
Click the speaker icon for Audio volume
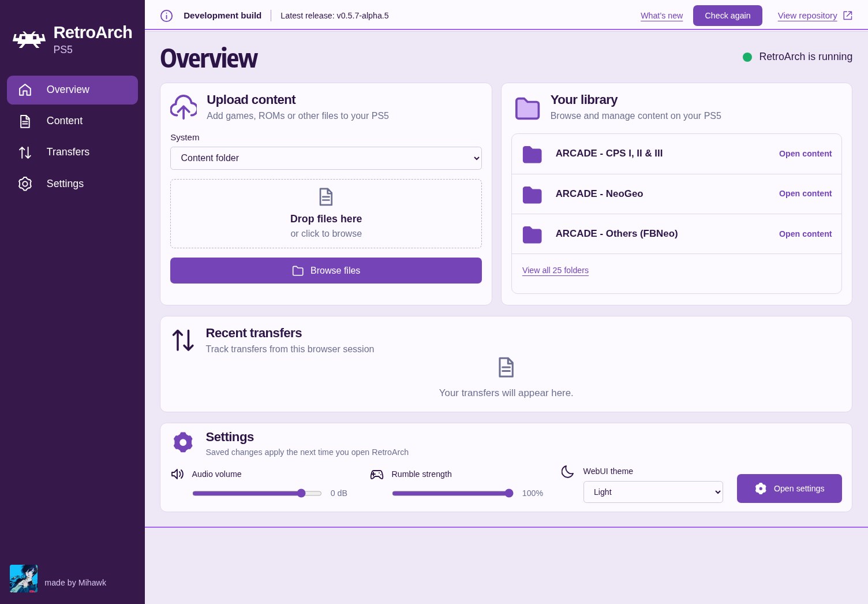point(177,474)
